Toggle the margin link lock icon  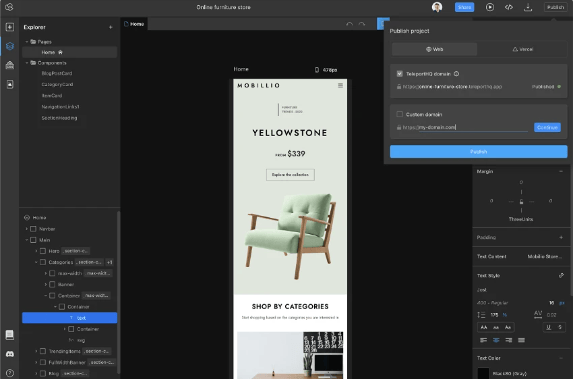(521, 201)
